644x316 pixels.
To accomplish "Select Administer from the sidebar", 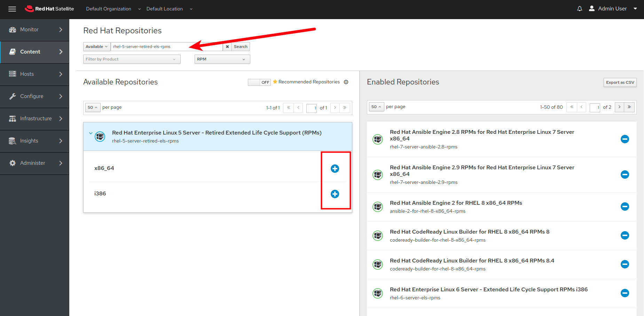I will (x=13, y=163).
